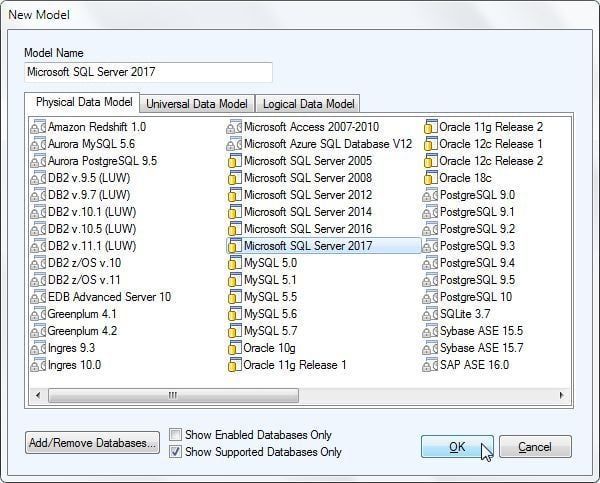Click the SQLite 3.7 icon
Image resolution: width=600 pixels, height=483 pixels.
(430, 314)
